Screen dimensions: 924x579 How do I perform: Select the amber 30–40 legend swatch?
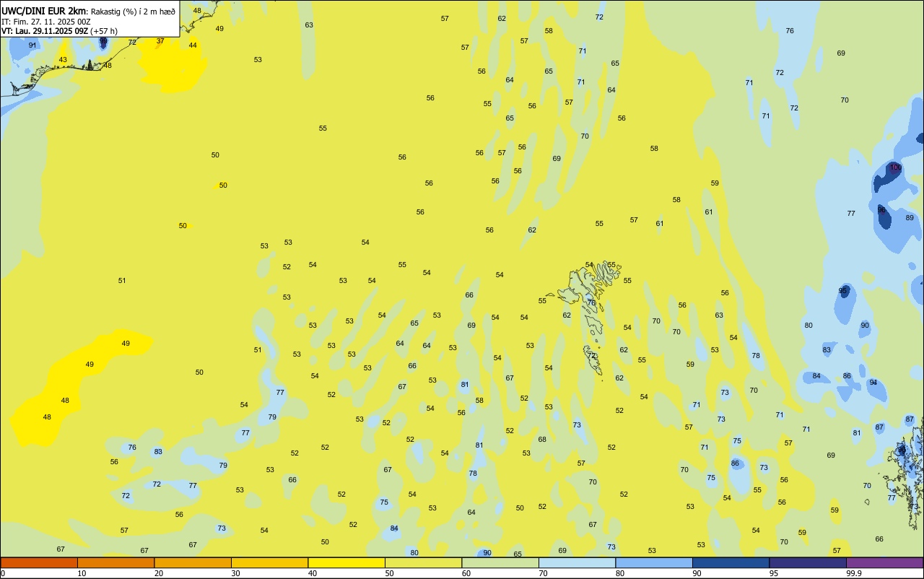click(x=269, y=562)
